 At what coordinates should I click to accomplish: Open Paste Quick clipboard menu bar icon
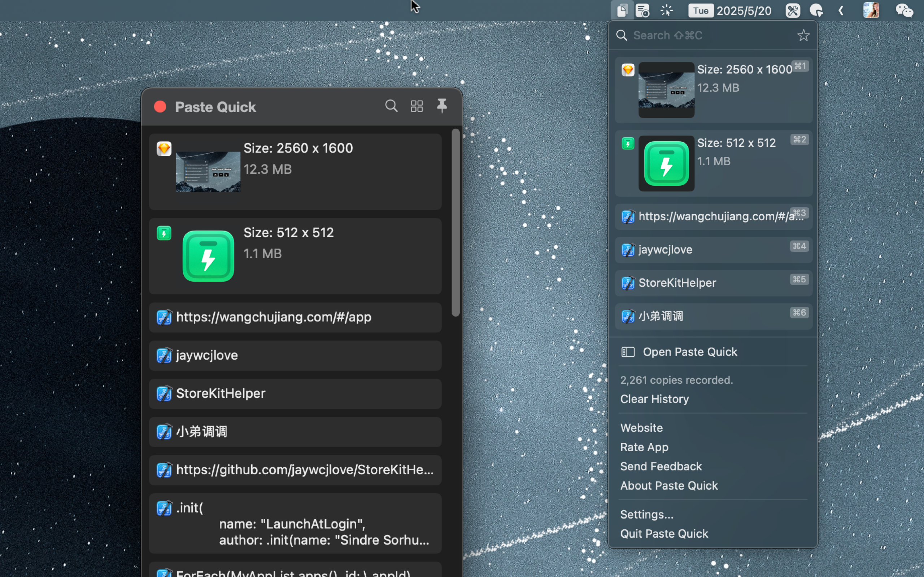click(x=622, y=10)
